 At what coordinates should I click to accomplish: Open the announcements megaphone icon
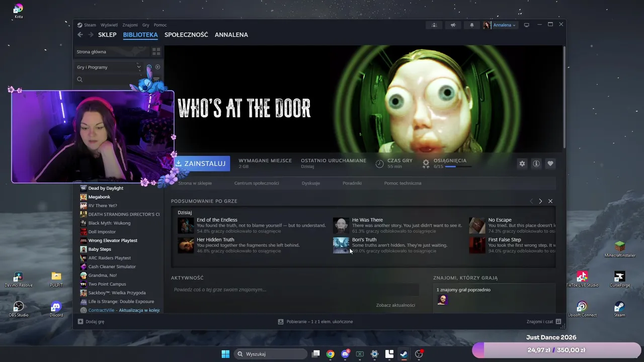click(x=453, y=25)
